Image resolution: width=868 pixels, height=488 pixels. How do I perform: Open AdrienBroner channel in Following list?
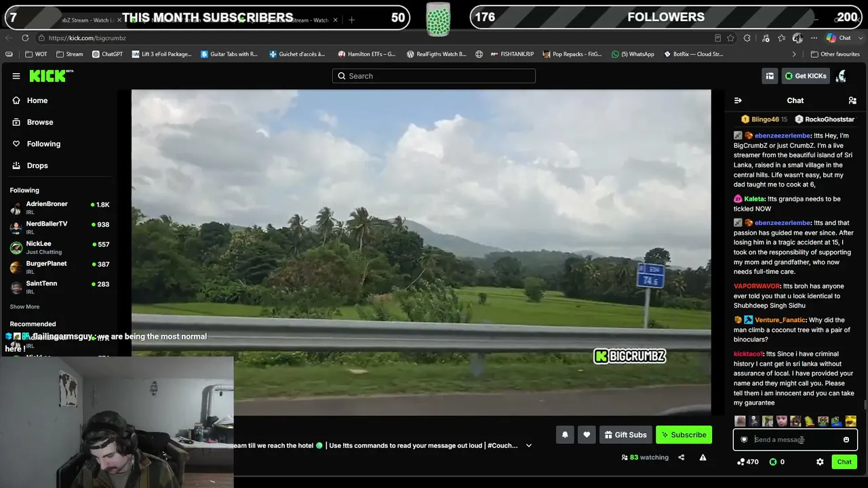(x=60, y=207)
